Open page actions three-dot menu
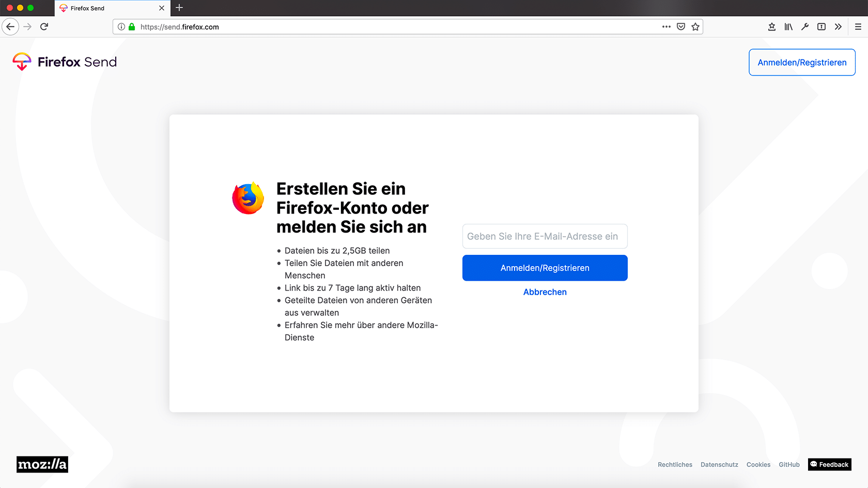Viewport: 868px width, 488px height. 667,27
